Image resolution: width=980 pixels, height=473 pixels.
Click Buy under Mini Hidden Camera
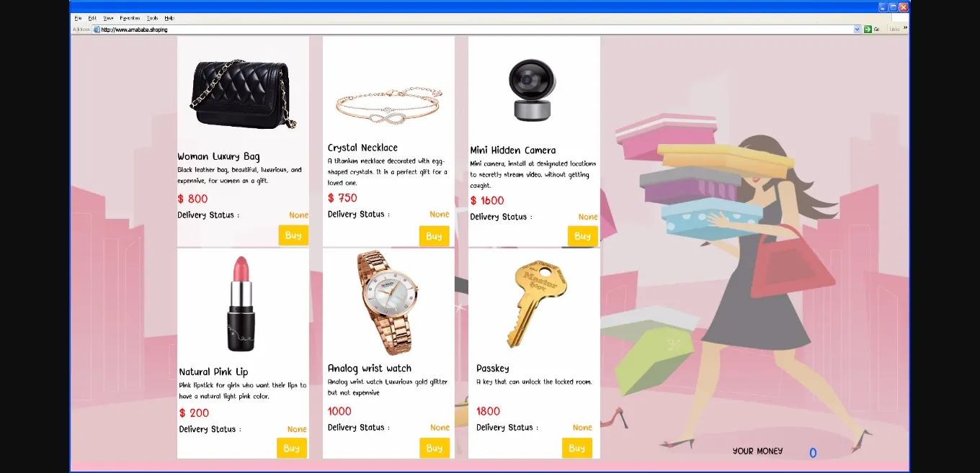point(582,236)
